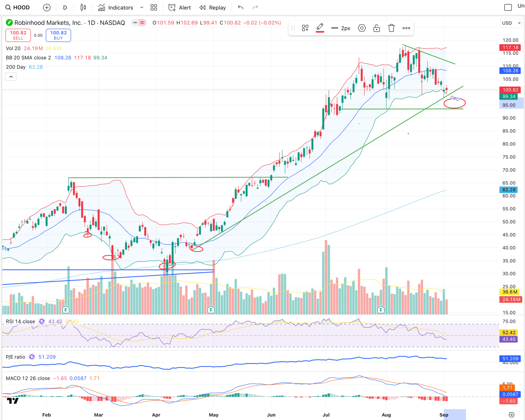Screen dimensions: 525x420
Task: Create a new Alert
Action: (179, 7)
